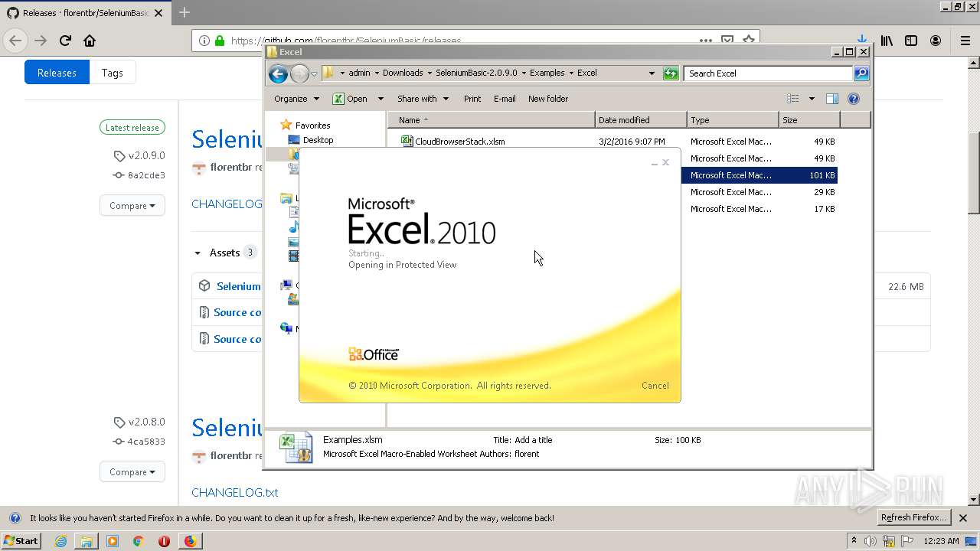The image size is (980, 551).
Task: Click the v2.0.8.0 tag link
Action: point(146,422)
